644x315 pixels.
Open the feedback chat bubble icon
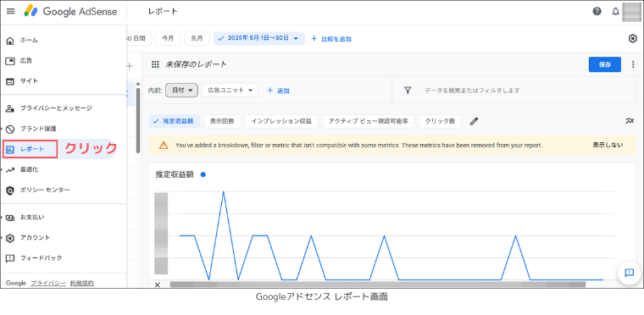tap(630, 273)
